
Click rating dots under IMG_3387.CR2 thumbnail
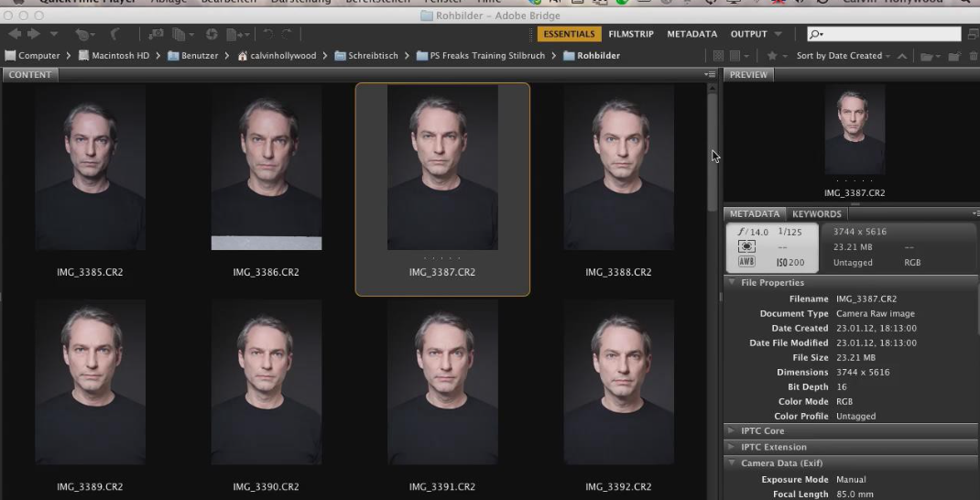[x=441, y=258]
